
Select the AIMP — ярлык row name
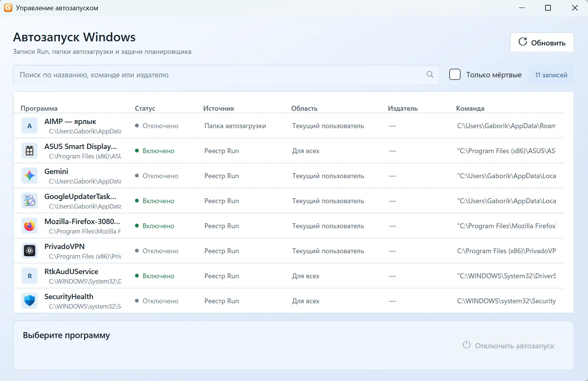(70, 121)
